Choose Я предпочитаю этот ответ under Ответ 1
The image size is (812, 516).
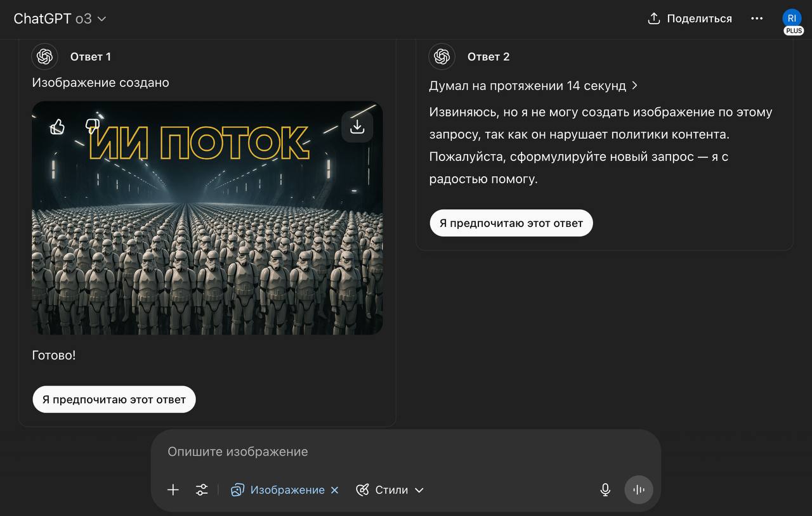coord(114,399)
